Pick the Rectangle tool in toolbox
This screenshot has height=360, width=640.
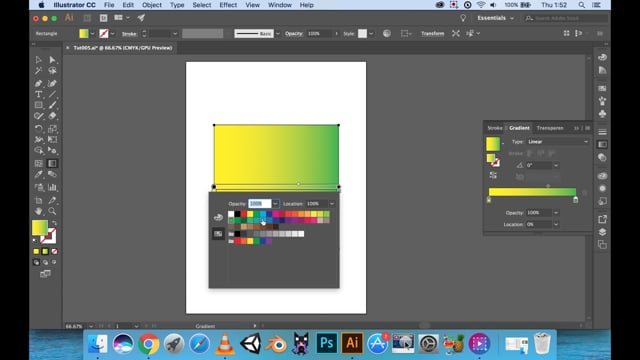coord(38,105)
